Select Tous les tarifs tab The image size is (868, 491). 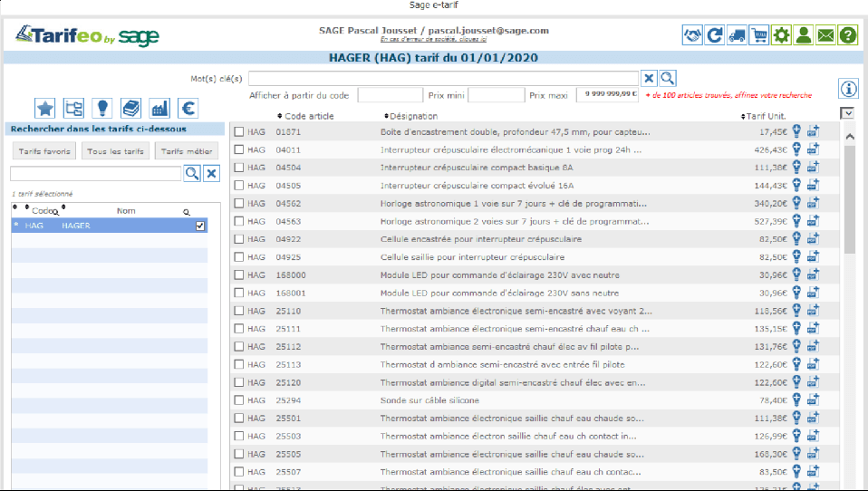point(115,151)
